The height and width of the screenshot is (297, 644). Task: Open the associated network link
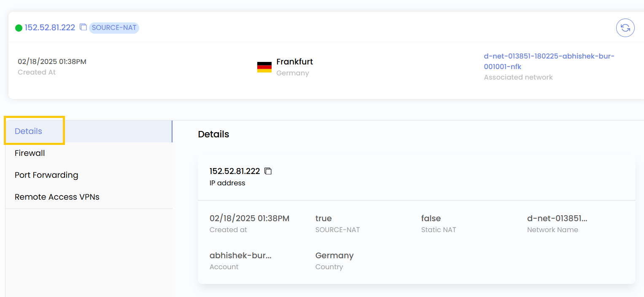(x=549, y=62)
